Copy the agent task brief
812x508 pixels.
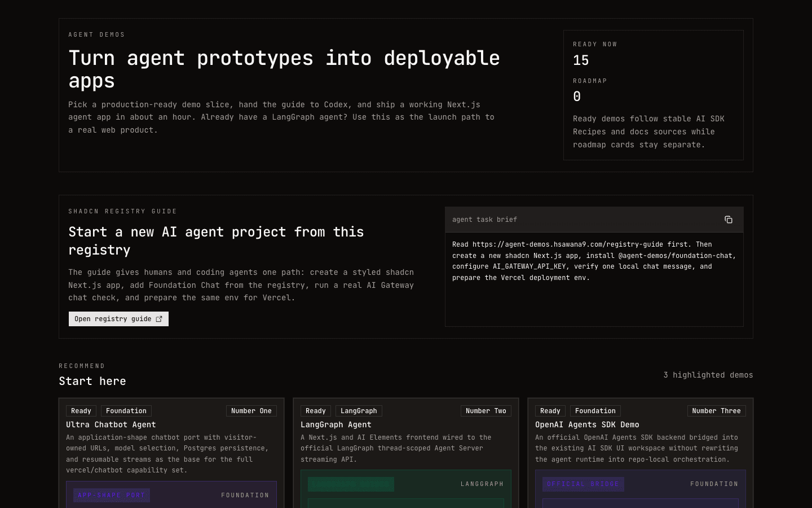point(729,220)
